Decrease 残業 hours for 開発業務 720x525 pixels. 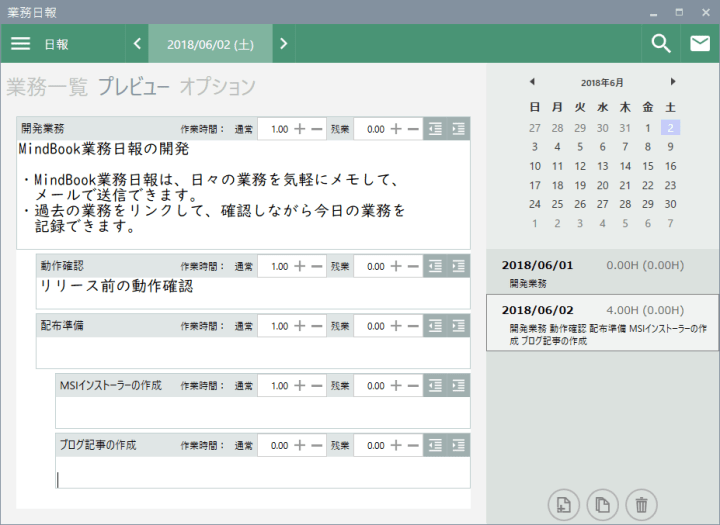click(413, 129)
